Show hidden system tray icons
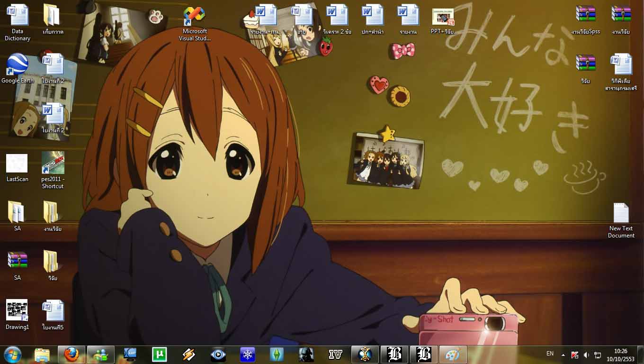This screenshot has height=364, width=644. [x=563, y=355]
